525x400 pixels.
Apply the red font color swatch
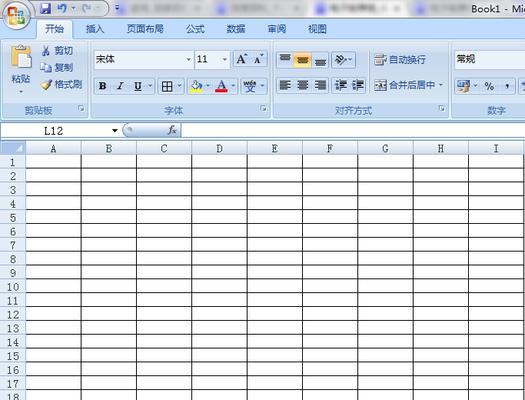(x=221, y=86)
